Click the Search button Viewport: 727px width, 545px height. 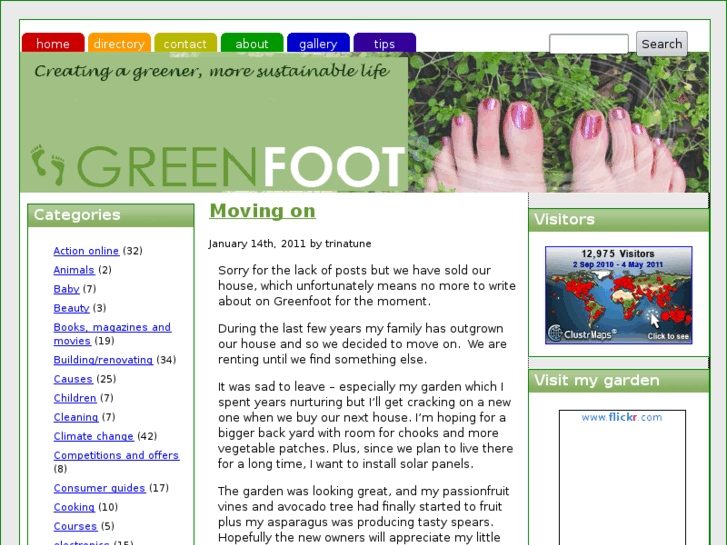662,44
